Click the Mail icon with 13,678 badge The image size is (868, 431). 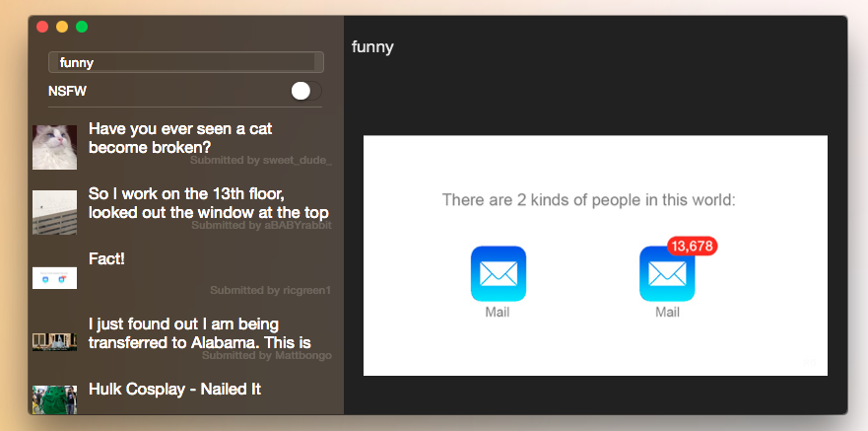pyautogui.click(x=667, y=273)
